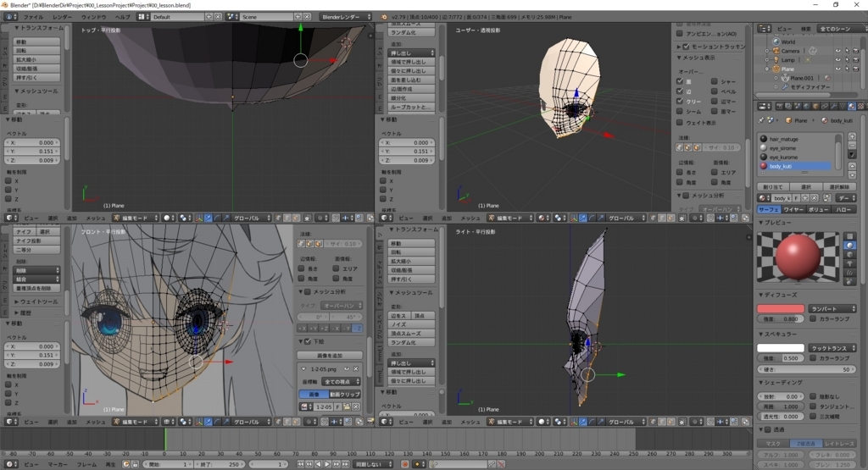Click the timeline record keyframe button
868x470 pixels.
[x=404, y=464]
